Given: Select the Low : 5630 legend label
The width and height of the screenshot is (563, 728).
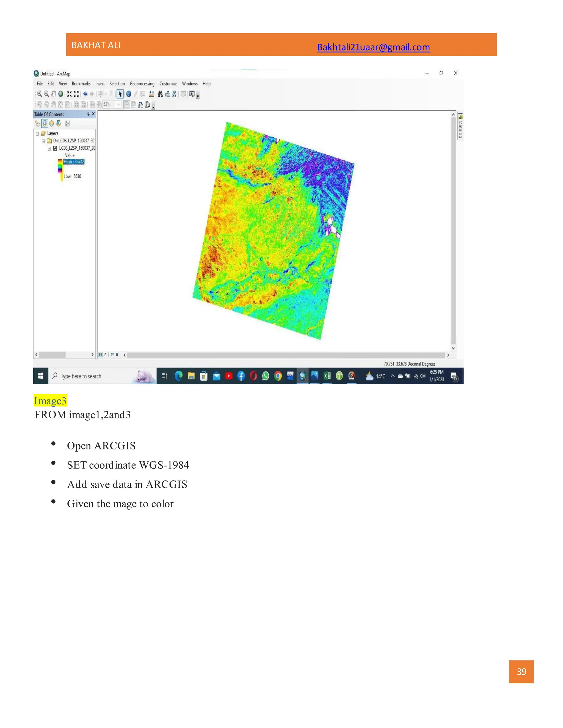Looking at the screenshot, I should (x=72, y=176).
